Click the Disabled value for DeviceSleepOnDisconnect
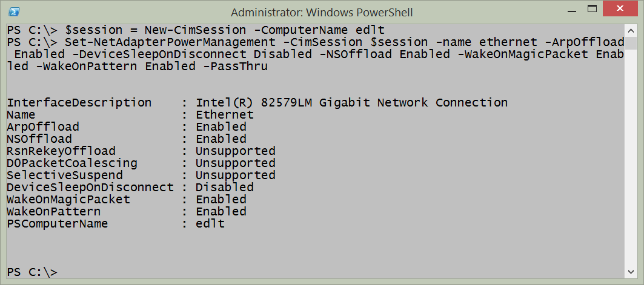Screen dimensions: 644x285 pos(225,188)
